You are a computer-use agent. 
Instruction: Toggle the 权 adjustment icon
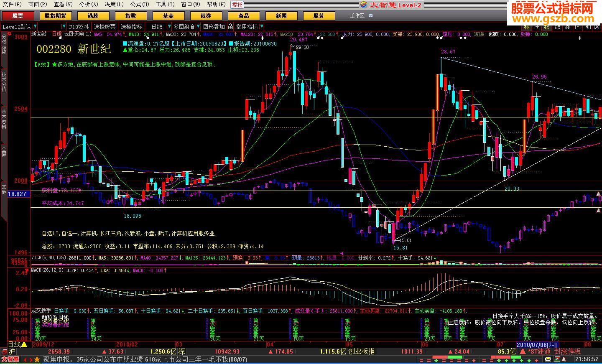coord(547,27)
